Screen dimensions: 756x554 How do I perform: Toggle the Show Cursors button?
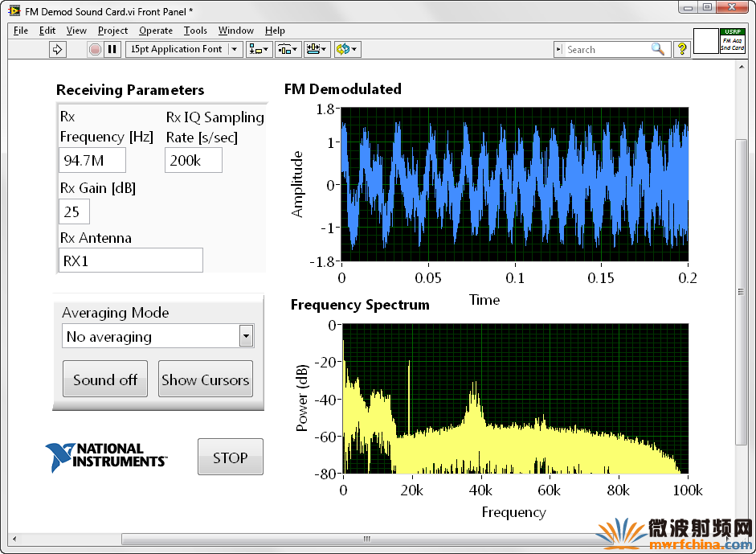206,380
